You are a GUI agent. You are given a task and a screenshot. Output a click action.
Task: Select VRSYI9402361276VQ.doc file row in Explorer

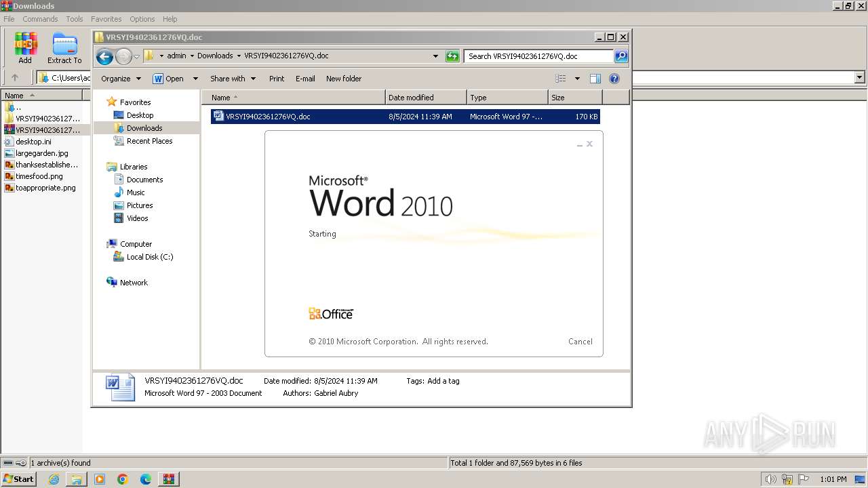coord(406,117)
